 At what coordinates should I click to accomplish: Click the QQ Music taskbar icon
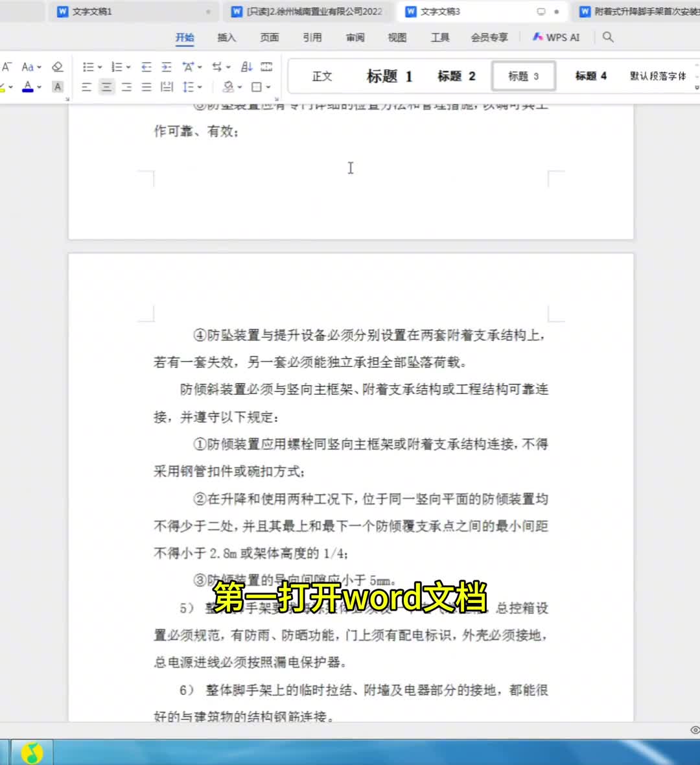32,752
